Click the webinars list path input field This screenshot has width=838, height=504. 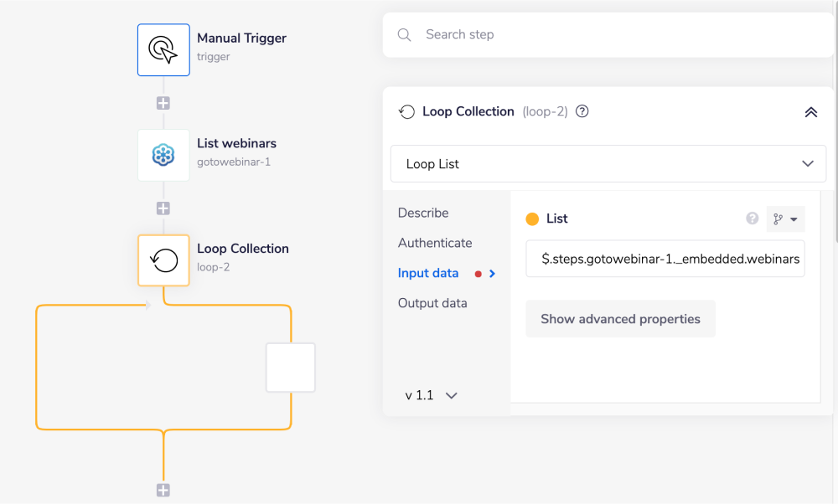click(665, 259)
